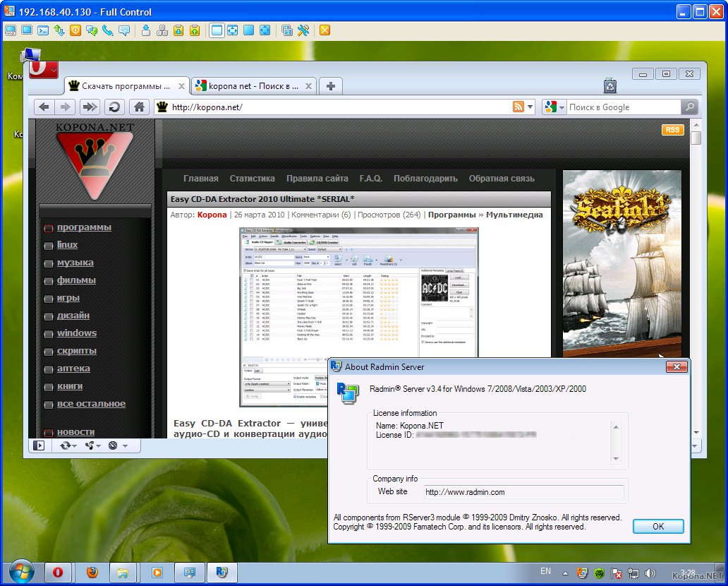Close the 'Скачать программы' tab

181,86
